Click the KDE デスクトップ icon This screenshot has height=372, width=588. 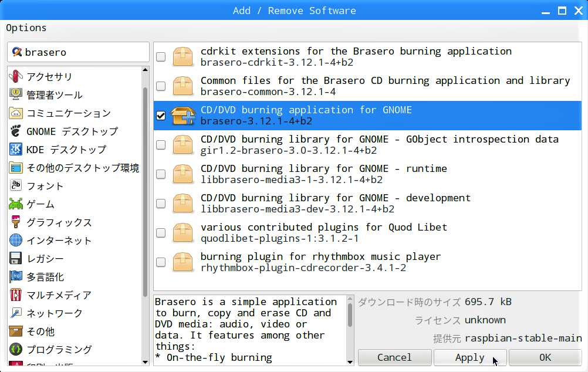(x=15, y=149)
